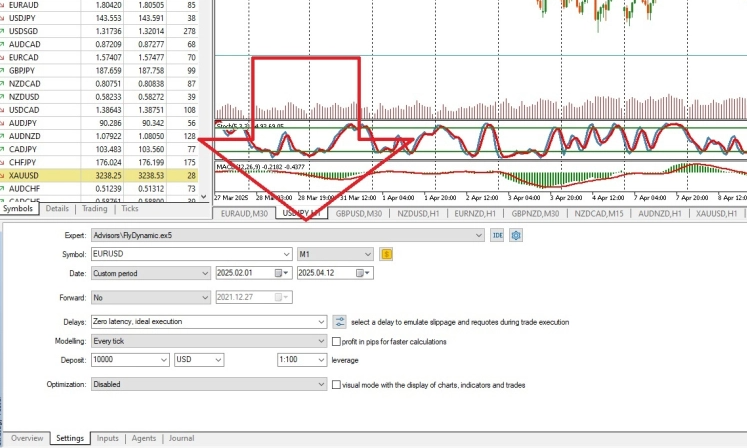This screenshot has width=747, height=448.
Task: Open the Deposit amount 10000 dropdown
Action: pyautogui.click(x=164, y=360)
